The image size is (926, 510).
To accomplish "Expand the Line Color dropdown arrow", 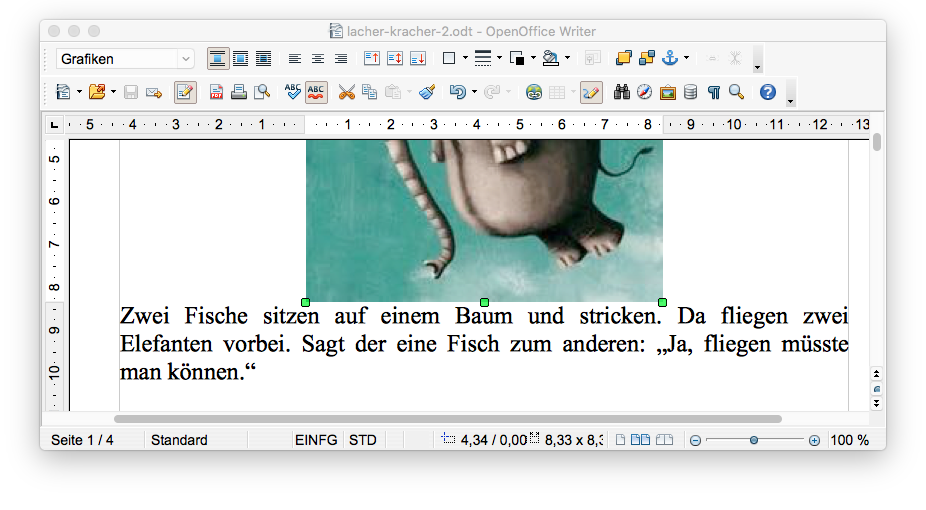I will (533, 58).
